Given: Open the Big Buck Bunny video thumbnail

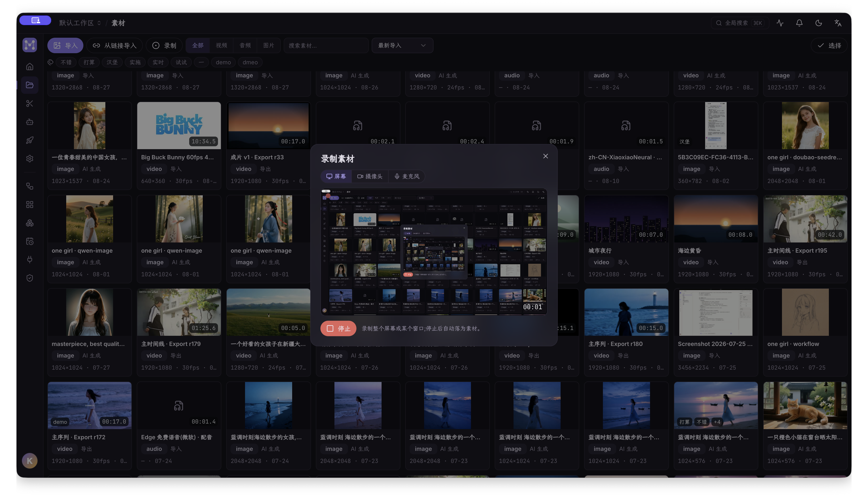Looking at the screenshot, I should click(179, 125).
